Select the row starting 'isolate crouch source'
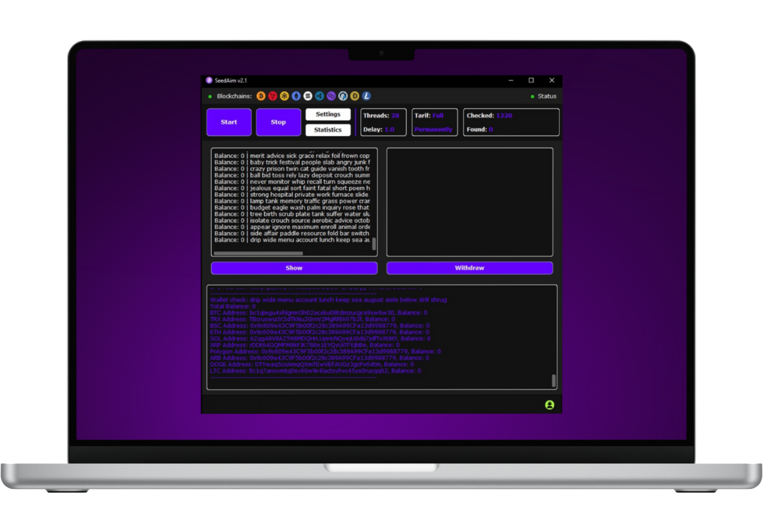The height and width of the screenshot is (532, 763). click(292, 220)
